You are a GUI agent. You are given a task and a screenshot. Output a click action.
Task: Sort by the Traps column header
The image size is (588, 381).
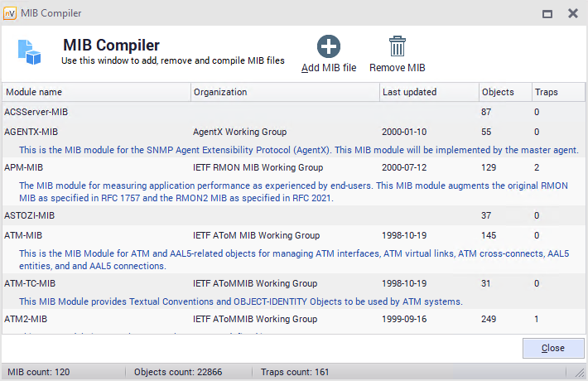click(557, 92)
